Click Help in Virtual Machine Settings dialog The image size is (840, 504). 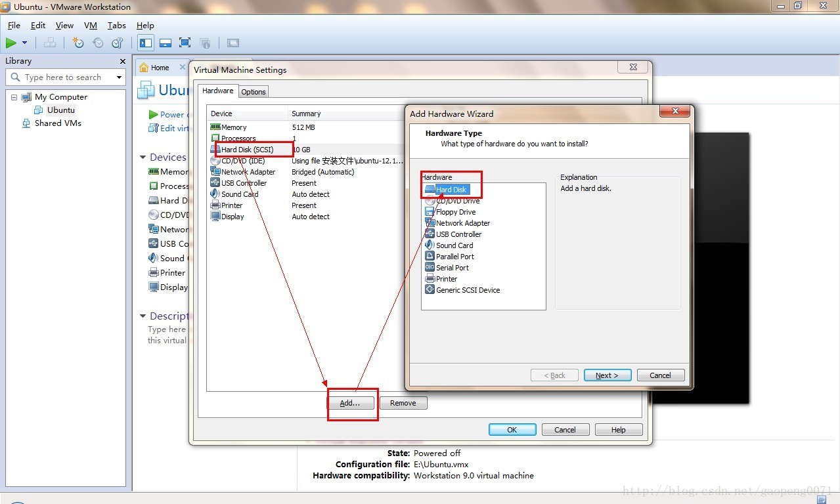pos(619,430)
